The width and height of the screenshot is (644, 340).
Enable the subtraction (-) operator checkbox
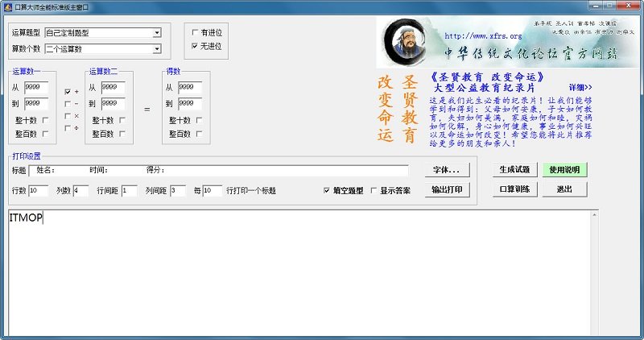[68, 104]
